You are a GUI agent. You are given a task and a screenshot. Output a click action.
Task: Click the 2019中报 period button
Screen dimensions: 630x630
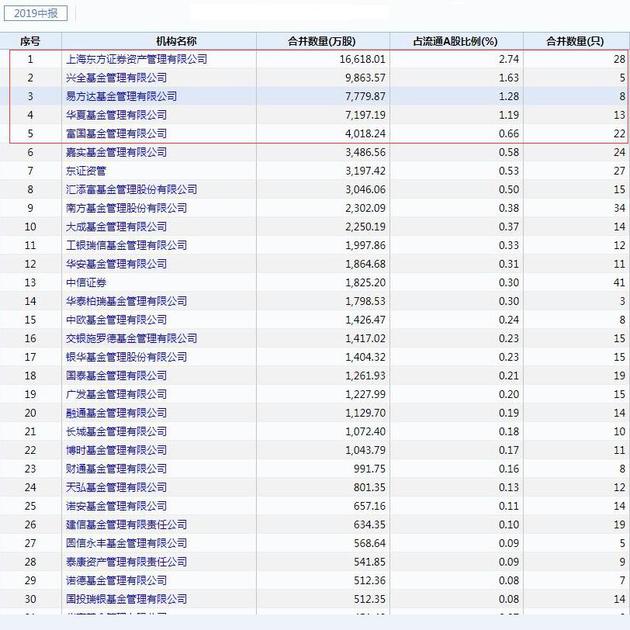pos(36,13)
